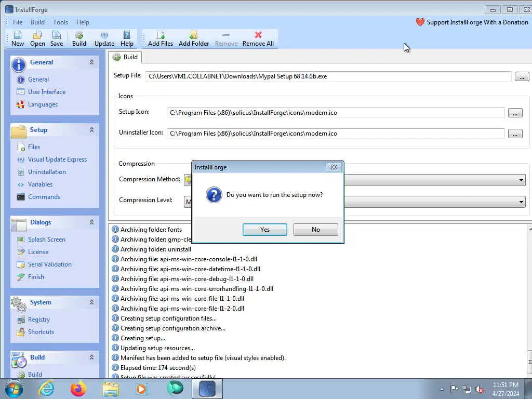Open the Tools menu
This screenshot has height=399, width=532.
60,22
